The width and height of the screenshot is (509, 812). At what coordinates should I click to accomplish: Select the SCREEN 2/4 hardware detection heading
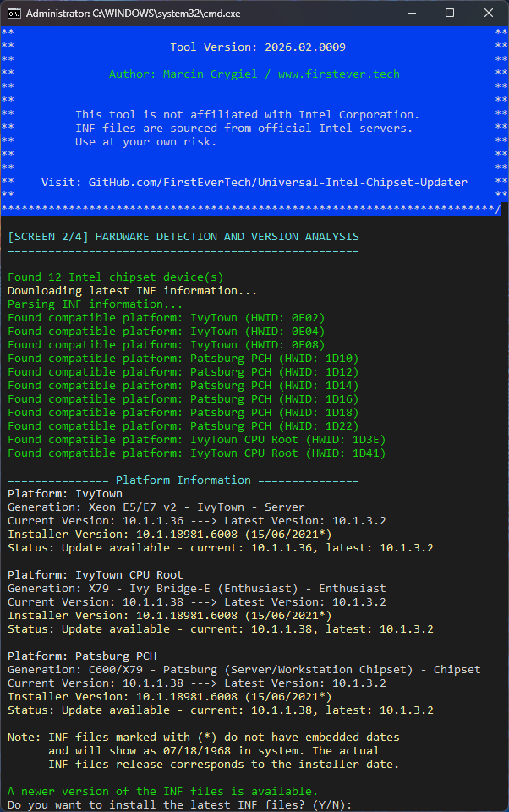183,237
